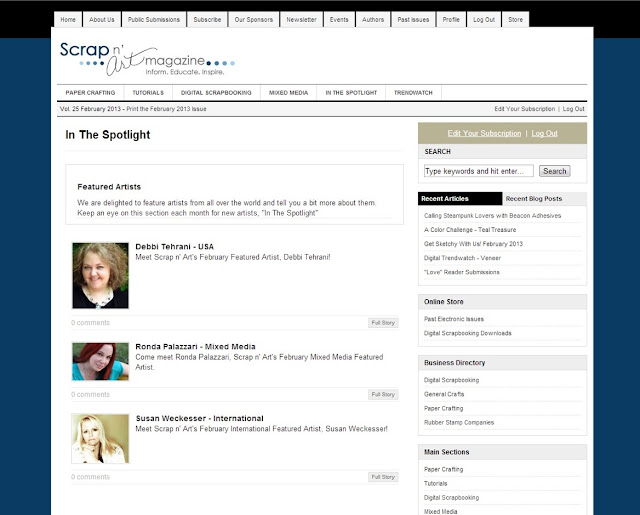Click the Search button

pyautogui.click(x=554, y=171)
